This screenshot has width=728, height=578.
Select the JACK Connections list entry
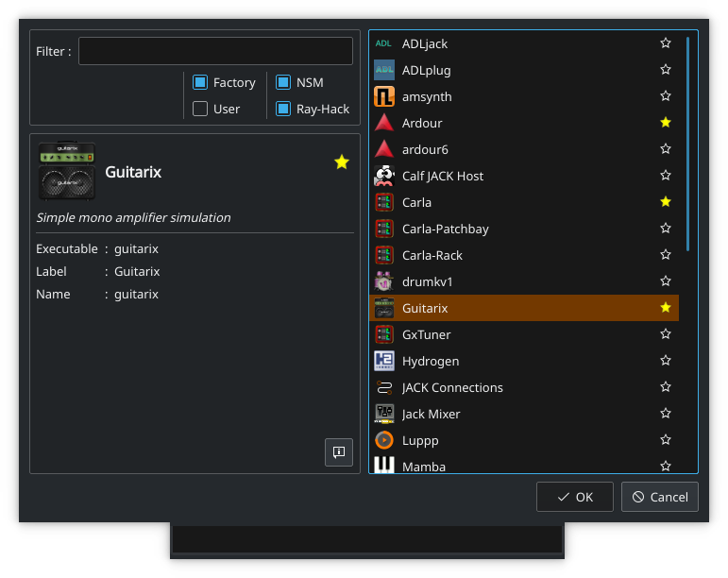[x=524, y=387]
